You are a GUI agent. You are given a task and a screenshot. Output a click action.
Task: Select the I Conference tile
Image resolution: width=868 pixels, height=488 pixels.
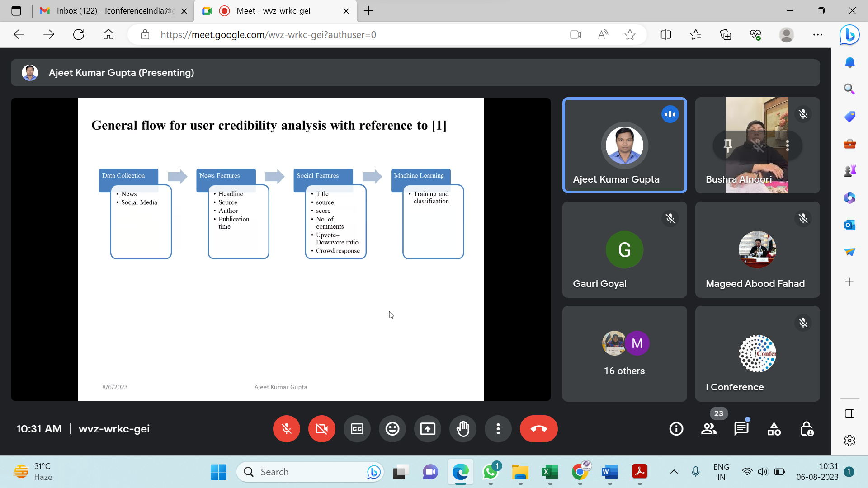pyautogui.click(x=757, y=354)
